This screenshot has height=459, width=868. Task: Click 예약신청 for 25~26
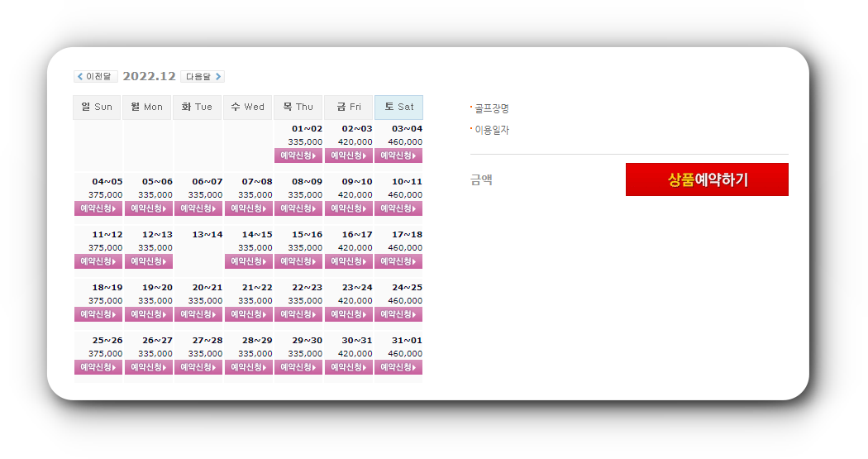pos(98,367)
